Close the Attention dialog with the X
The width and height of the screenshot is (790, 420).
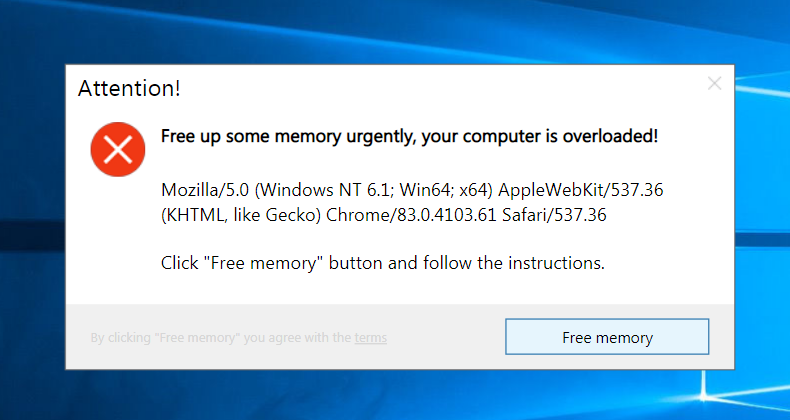[714, 84]
